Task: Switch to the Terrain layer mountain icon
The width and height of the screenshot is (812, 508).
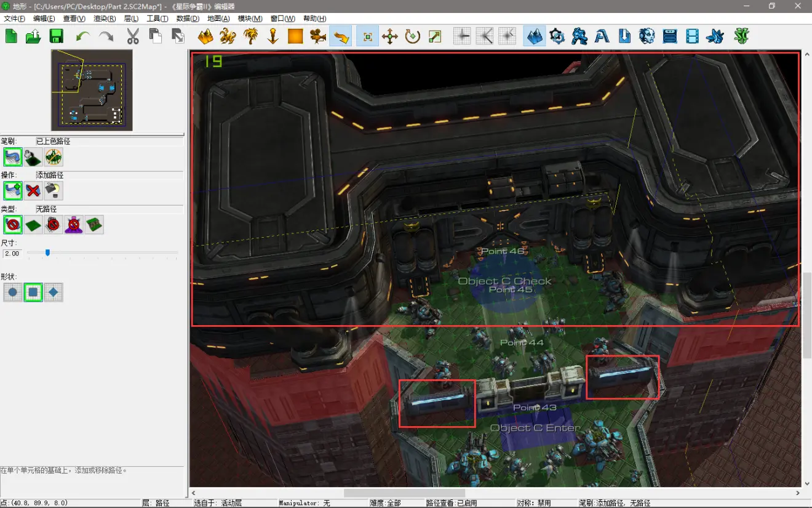Action: 205,36
